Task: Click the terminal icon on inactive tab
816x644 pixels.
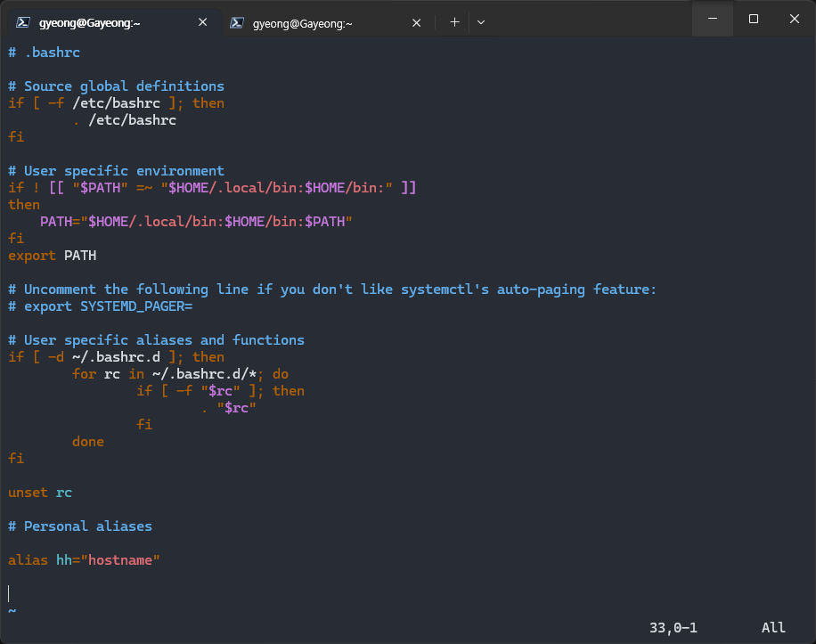Action: pyautogui.click(x=237, y=23)
